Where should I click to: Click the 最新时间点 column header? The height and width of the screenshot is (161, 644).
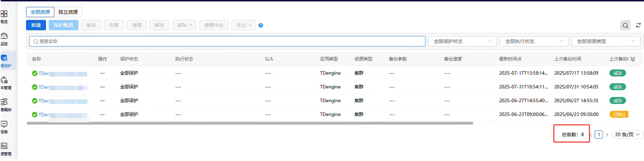tap(510, 59)
